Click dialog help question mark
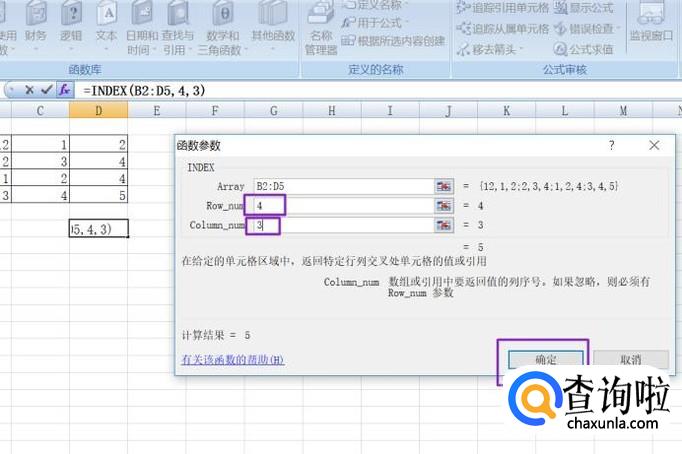This screenshot has height=454, width=682. 612,145
